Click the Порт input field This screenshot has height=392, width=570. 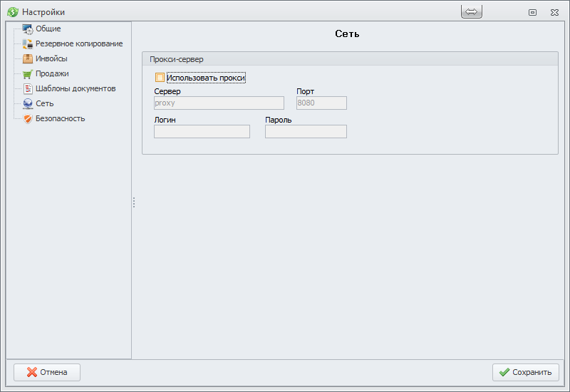pos(321,103)
